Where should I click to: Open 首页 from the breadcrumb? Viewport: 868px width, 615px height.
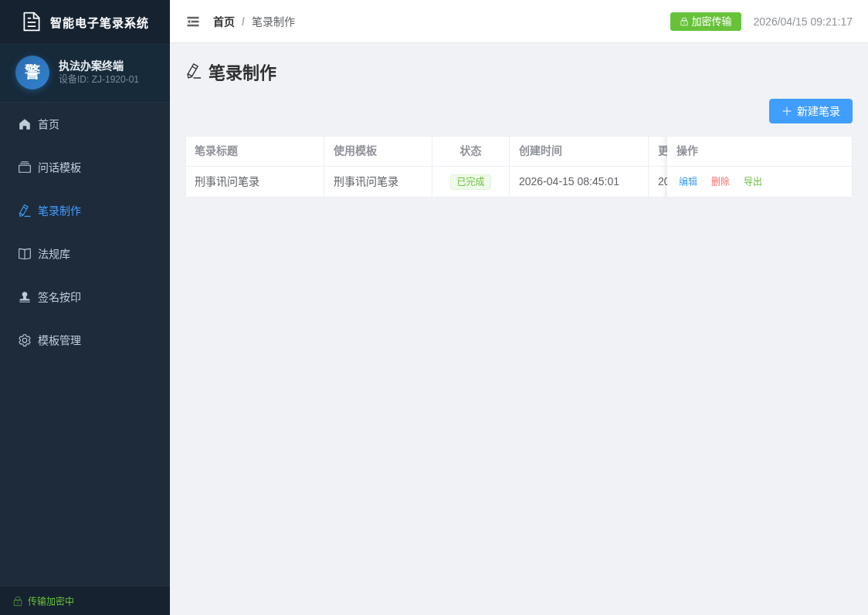pos(223,22)
